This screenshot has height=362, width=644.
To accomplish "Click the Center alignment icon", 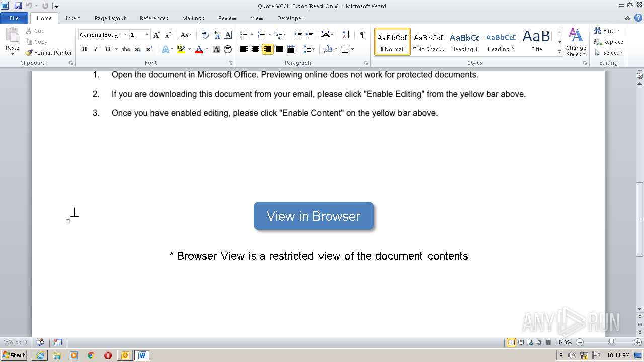I will tap(256, 49).
